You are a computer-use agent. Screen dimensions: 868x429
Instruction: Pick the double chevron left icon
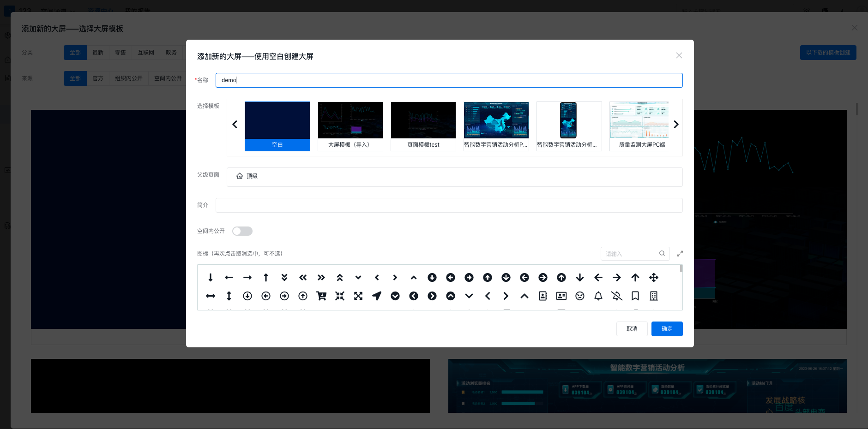coord(303,277)
